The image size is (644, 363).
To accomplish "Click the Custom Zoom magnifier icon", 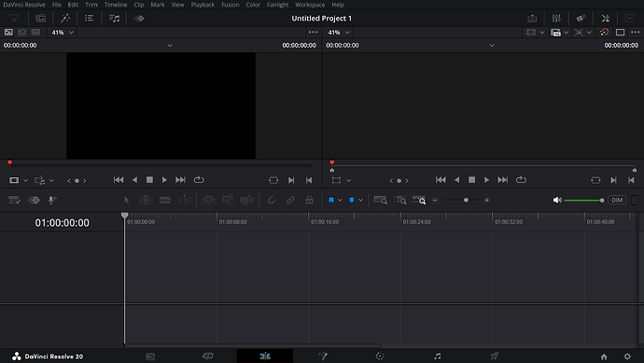I will pyautogui.click(x=419, y=200).
